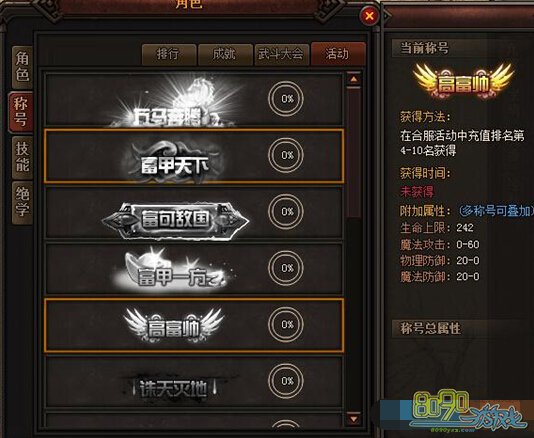Close the 角色 window with red X
This screenshot has height=438, width=534.
click(370, 15)
